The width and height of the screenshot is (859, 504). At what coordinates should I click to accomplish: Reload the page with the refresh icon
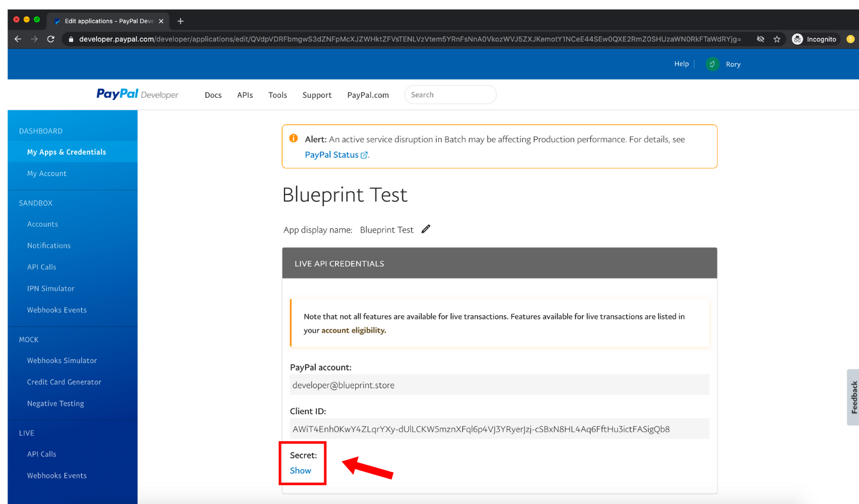(51, 39)
